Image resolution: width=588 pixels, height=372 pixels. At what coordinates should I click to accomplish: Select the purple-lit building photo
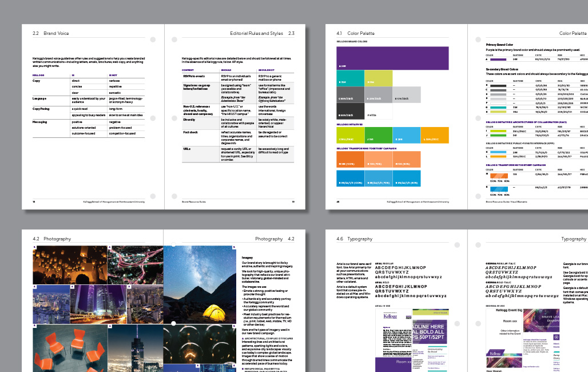tap(98, 304)
